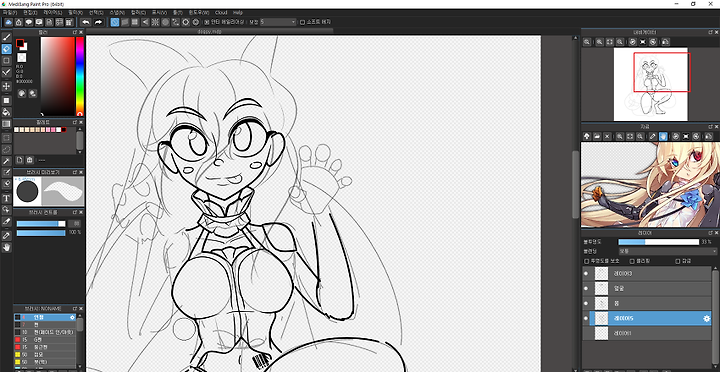Open the Help menu

point(238,12)
